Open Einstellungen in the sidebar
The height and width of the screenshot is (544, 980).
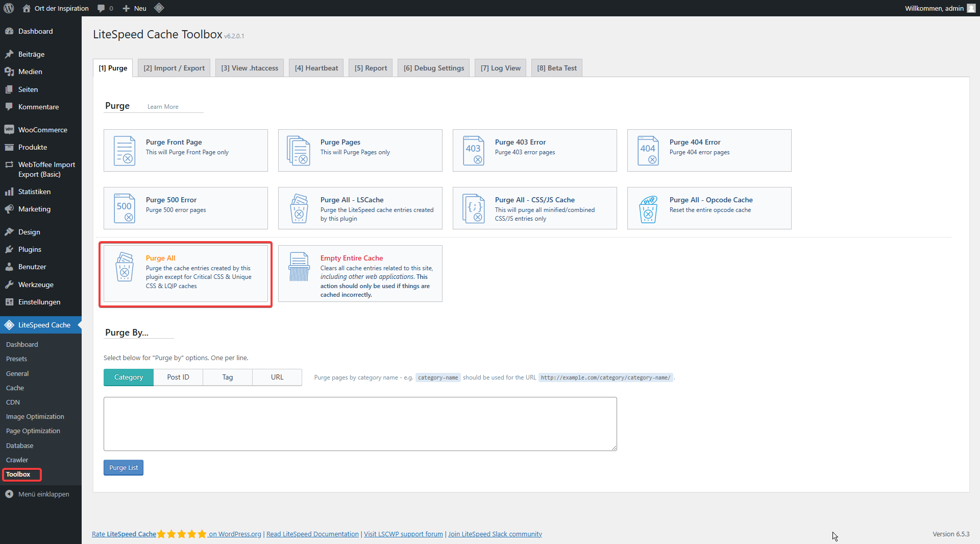pyautogui.click(x=41, y=302)
